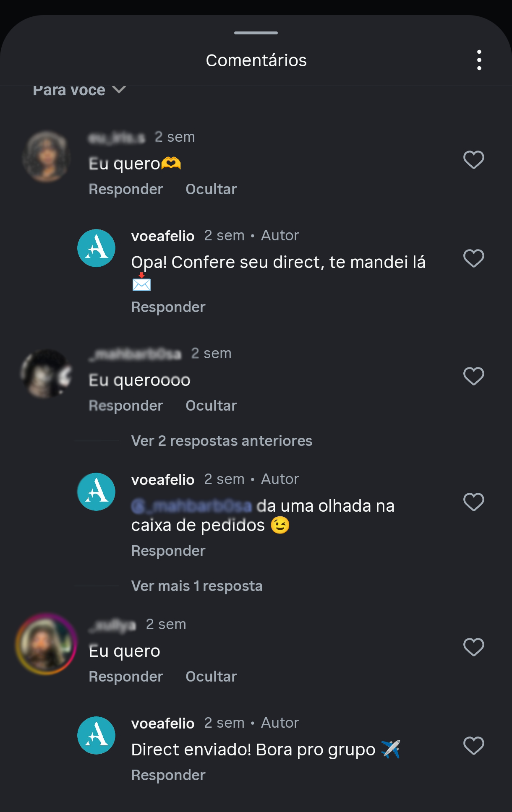
Task: Click voeafelio's avatar next to "caixa de pedidos" reply
Action: (x=96, y=492)
